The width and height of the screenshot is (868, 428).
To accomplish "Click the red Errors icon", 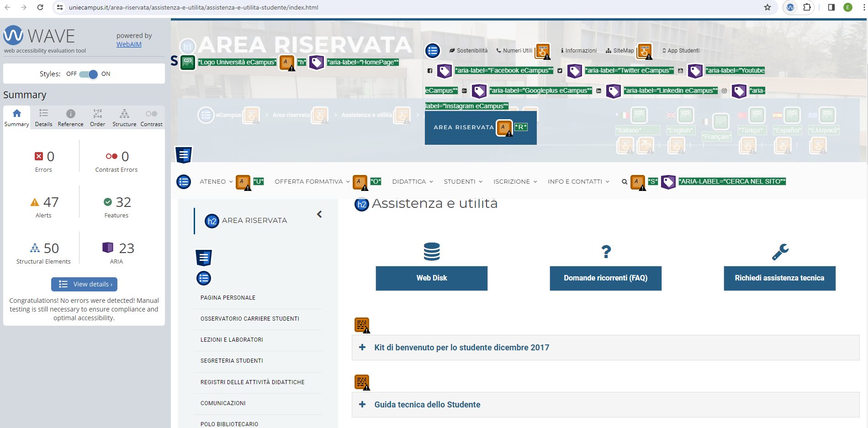I will click(x=39, y=156).
